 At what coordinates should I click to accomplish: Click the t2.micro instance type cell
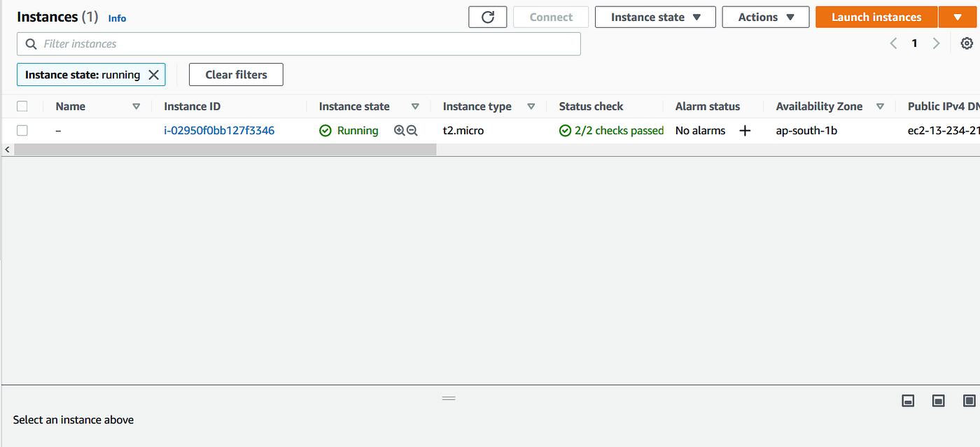463,130
